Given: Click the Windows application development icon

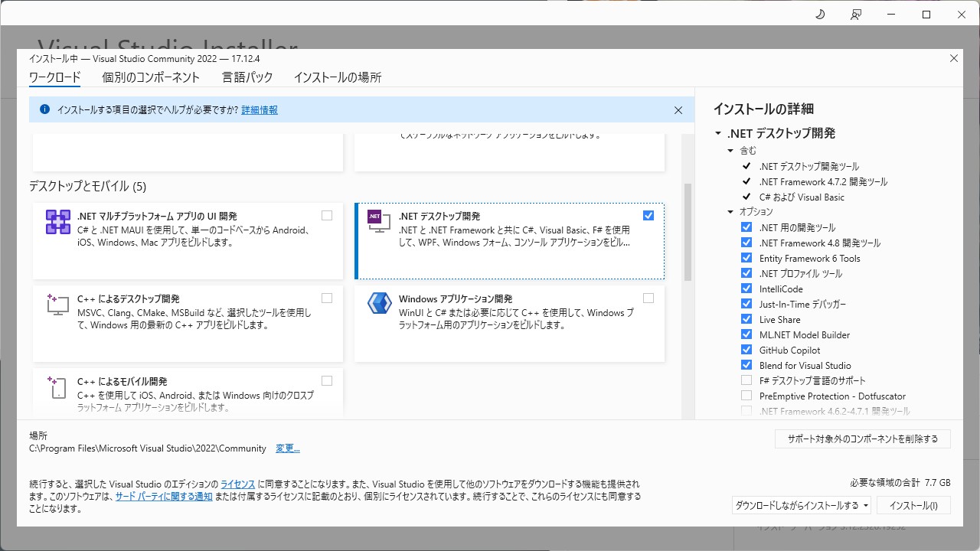Looking at the screenshot, I should click(x=379, y=303).
